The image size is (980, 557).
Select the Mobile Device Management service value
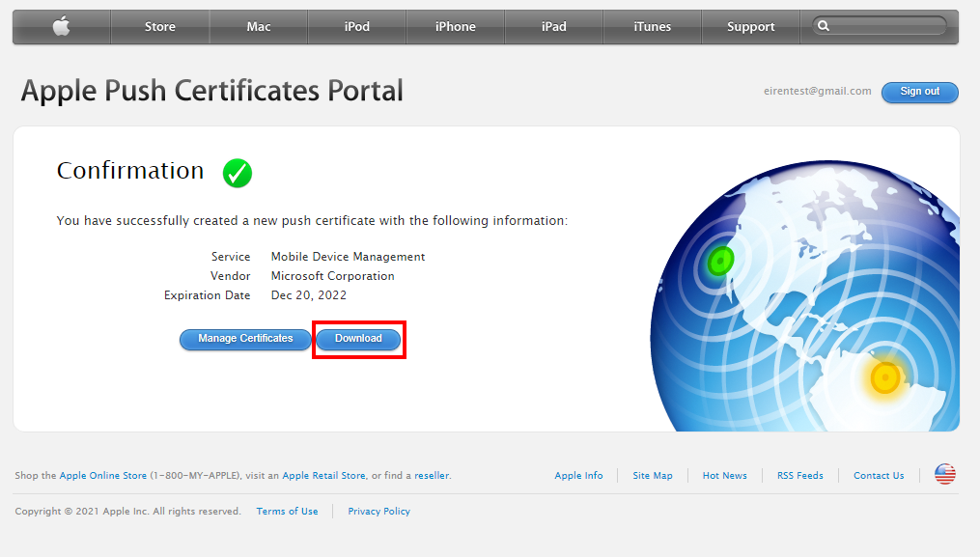click(349, 257)
